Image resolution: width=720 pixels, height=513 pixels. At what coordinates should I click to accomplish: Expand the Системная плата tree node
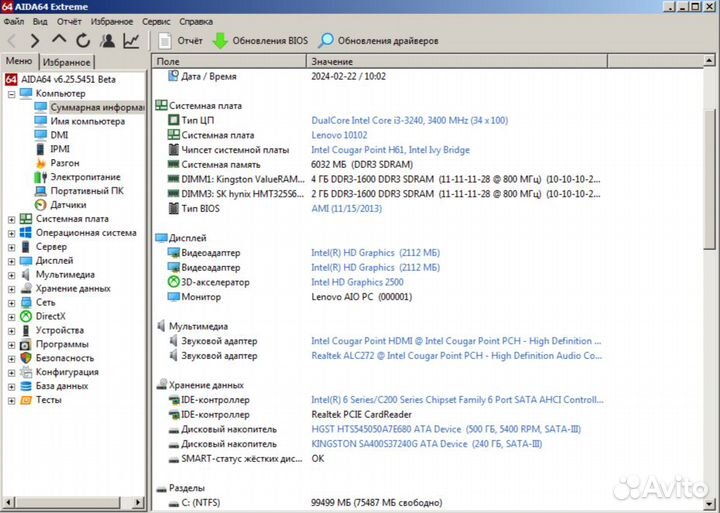11,220
